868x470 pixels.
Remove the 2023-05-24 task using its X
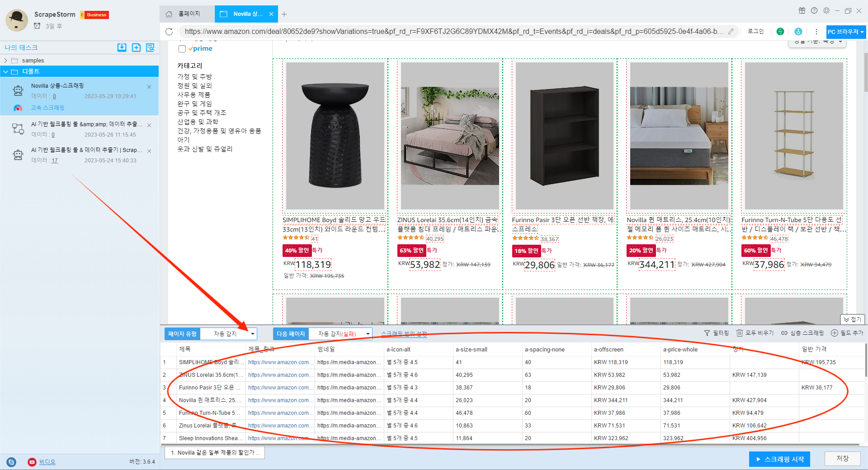coord(149,151)
